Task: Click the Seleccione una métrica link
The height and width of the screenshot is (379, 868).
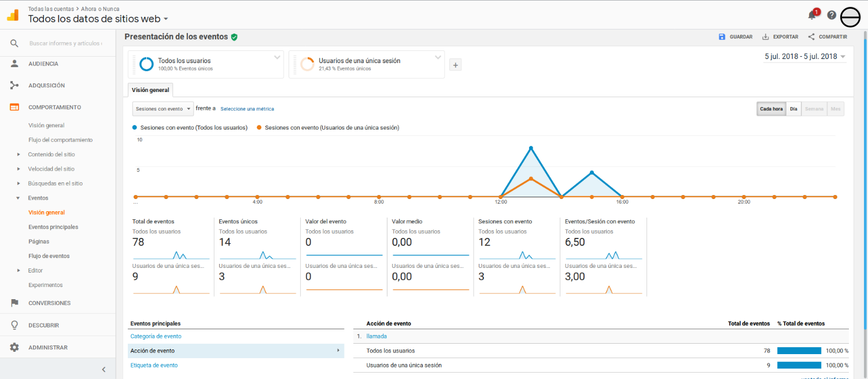Action: pos(247,109)
